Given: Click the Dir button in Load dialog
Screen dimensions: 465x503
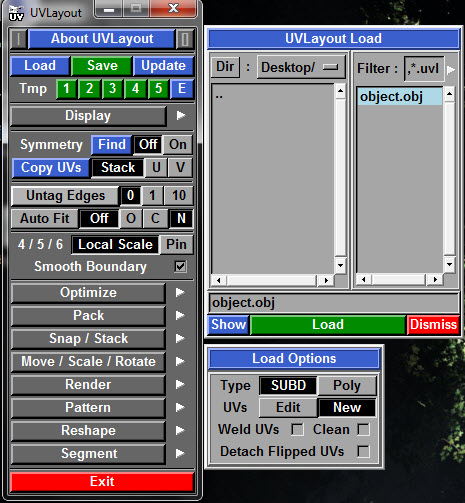Looking at the screenshot, I should [225, 67].
